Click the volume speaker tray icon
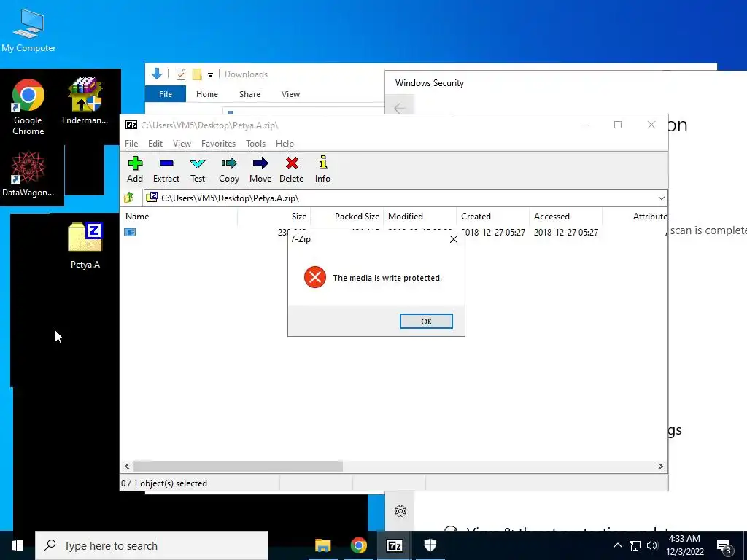The height and width of the screenshot is (560, 747). point(652,545)
